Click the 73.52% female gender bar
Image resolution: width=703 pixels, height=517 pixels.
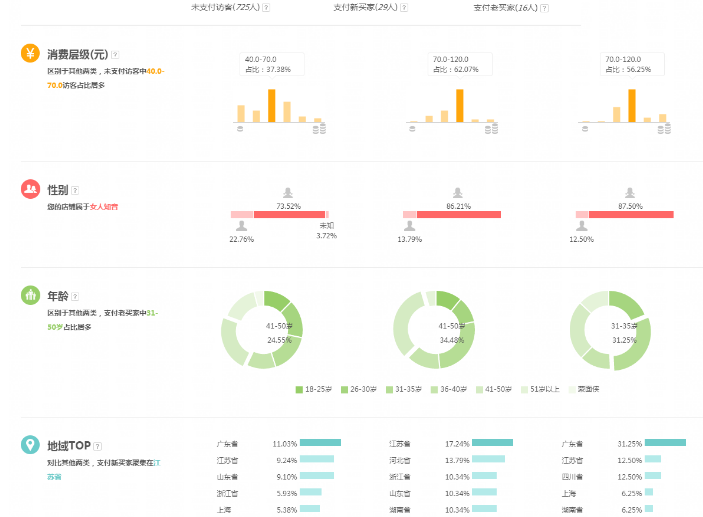289,214
